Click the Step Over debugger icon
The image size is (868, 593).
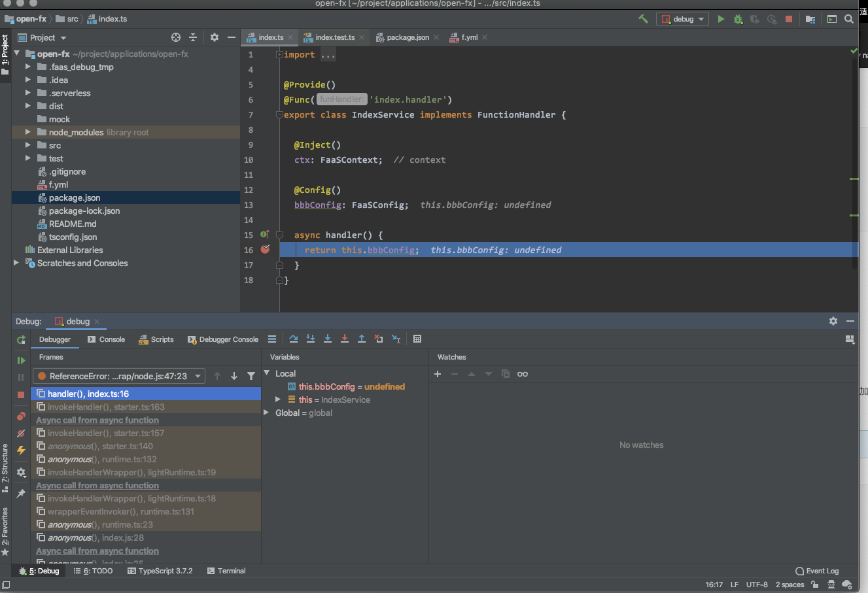293,339
